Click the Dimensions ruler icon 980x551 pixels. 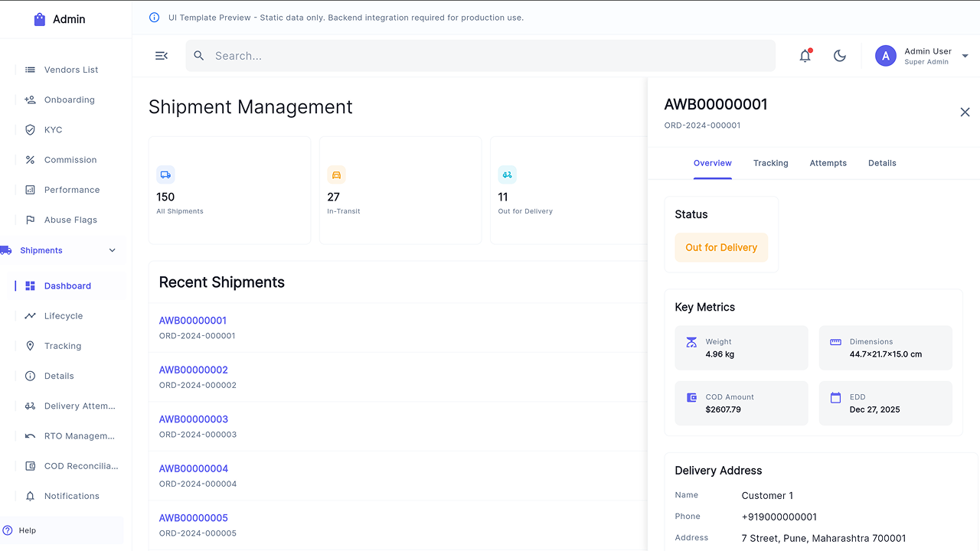click(x=835, y=343)
